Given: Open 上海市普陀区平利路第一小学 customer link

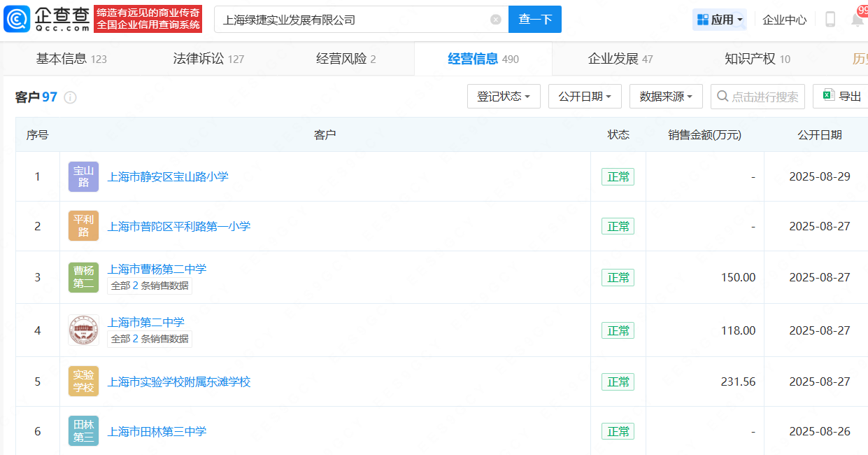Looking at the screenshot, I should [x=178, y=226].
